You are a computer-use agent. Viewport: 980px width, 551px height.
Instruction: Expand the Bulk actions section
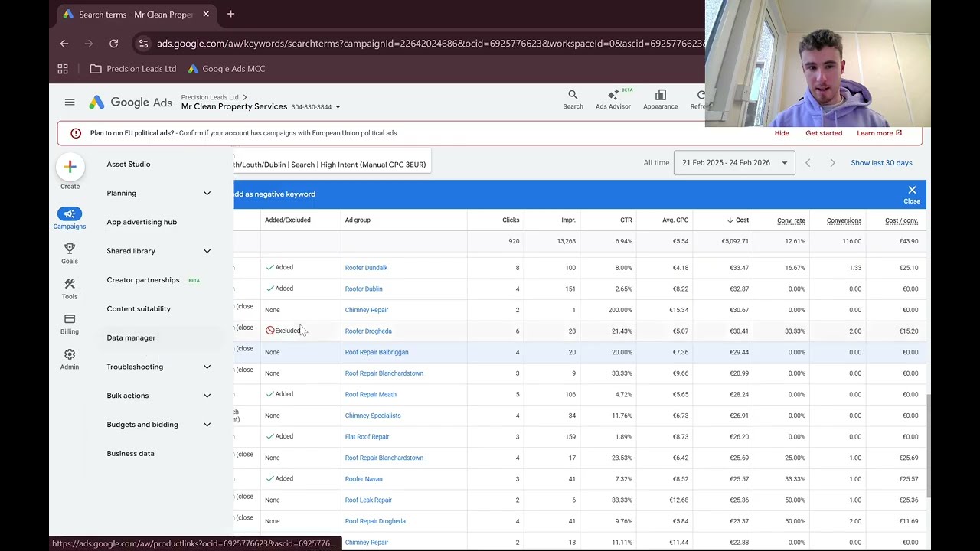[x=158, y=396]
